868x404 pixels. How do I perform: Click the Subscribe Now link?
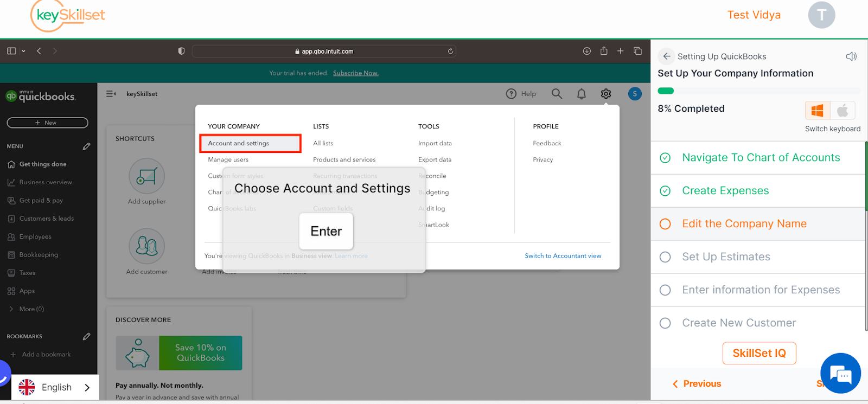[355, 73]
